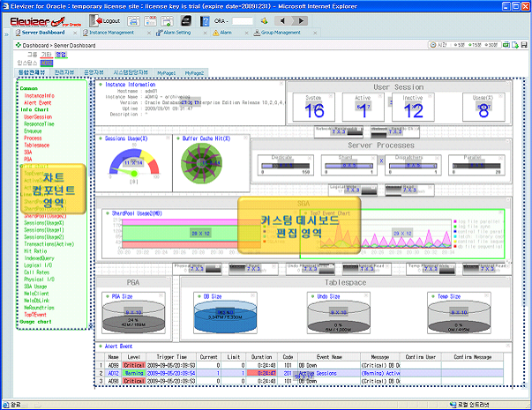This screenshot has width=532, height=410.
Task: Select ResponceTime in component list
Action: [x=39, y=123]
